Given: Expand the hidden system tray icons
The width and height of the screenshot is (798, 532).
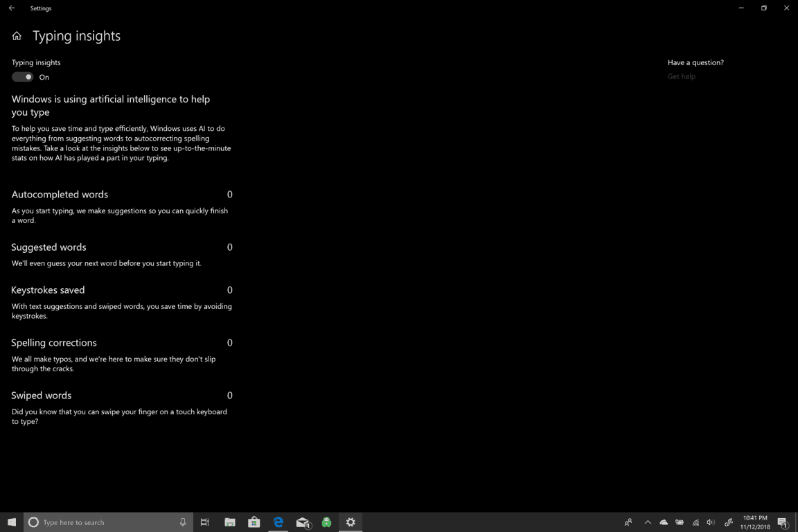Looking at the screenshot, I should (x=648, y=522).
